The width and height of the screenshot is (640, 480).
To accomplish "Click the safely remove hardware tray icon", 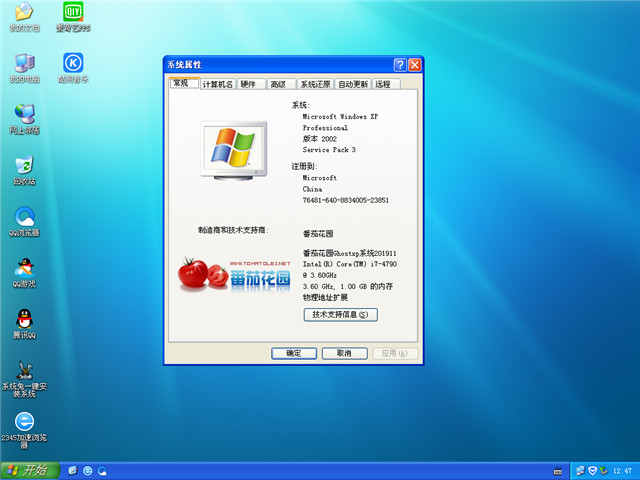I will tap(603, 471).
